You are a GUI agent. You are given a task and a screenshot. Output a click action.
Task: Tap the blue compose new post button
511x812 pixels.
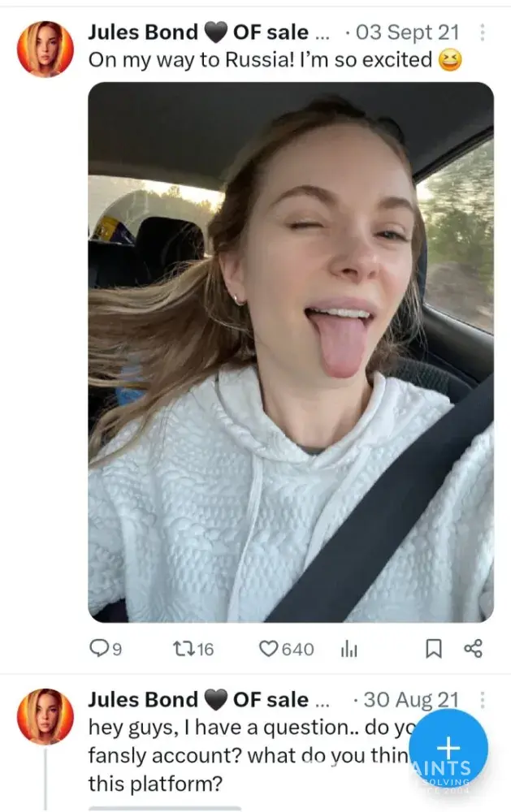tap(448, 748)
